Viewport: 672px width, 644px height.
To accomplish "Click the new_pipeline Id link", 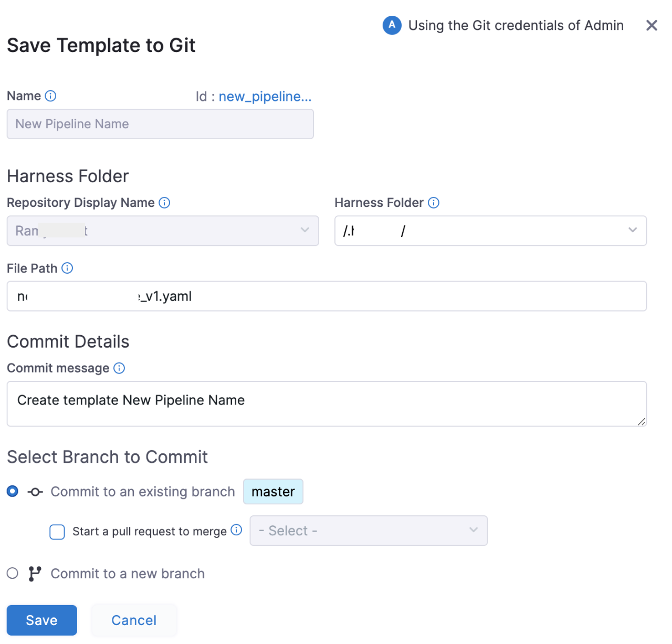I will [265, 97].
